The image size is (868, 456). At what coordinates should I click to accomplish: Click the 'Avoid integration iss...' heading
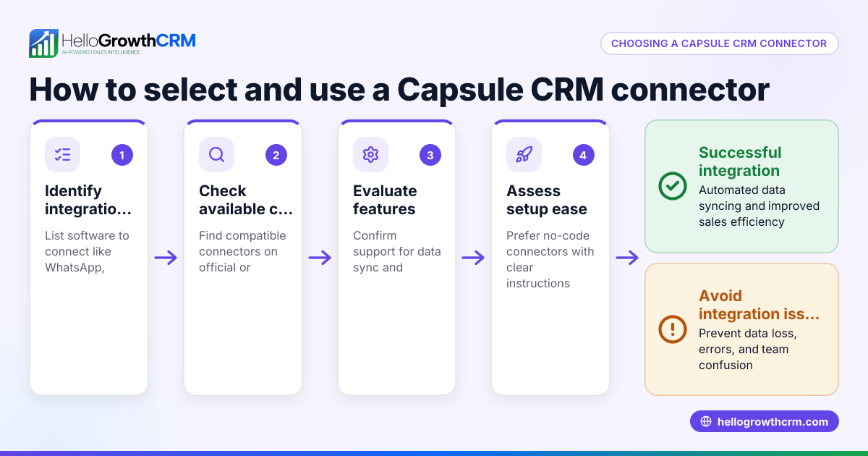(x=759, y=305)
